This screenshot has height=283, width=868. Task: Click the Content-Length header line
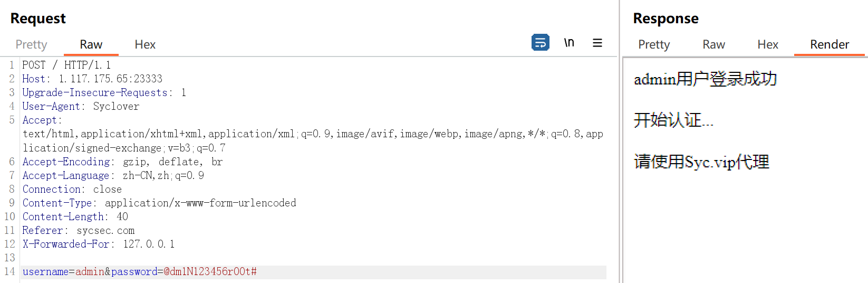pos(75,216)
